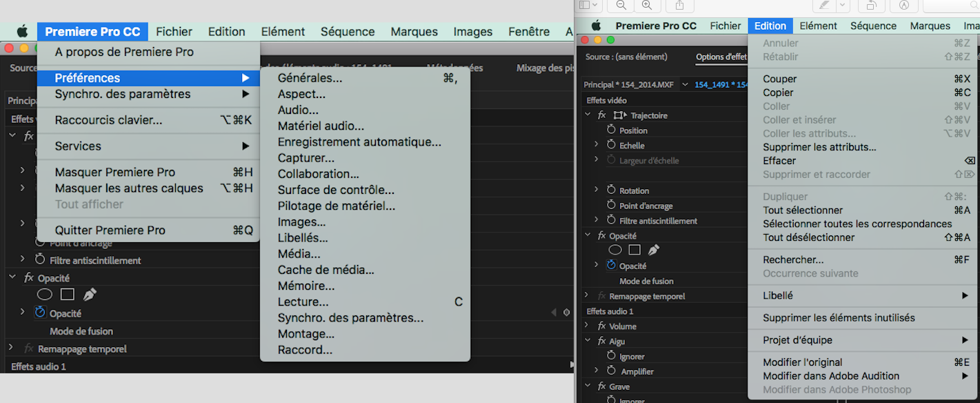Screen dimensions: 980x403
Task: Toggle the fx badge for Remappage temporel in the right window
Action: tap(602, 296)
